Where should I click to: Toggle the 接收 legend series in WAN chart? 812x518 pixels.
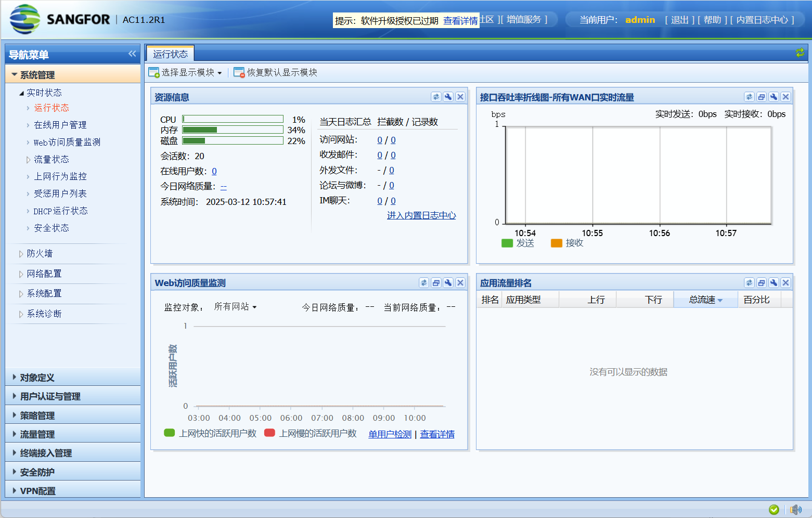pyautogui.click(x=567, y=243)
